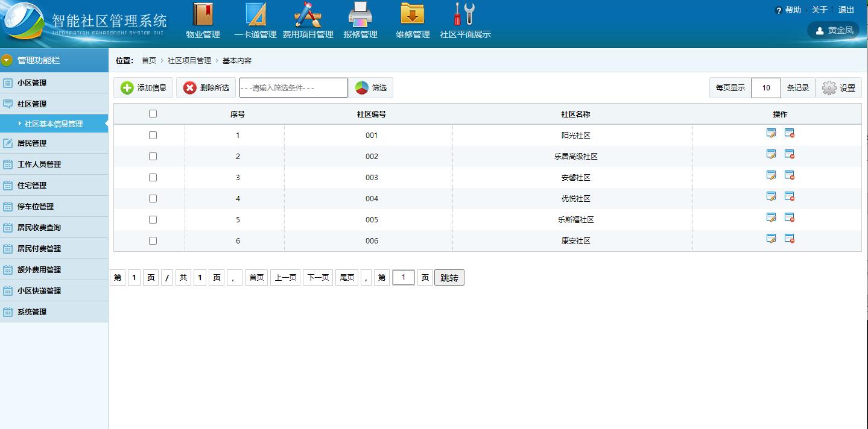Click the filter condition input field

tap(293, 88)
